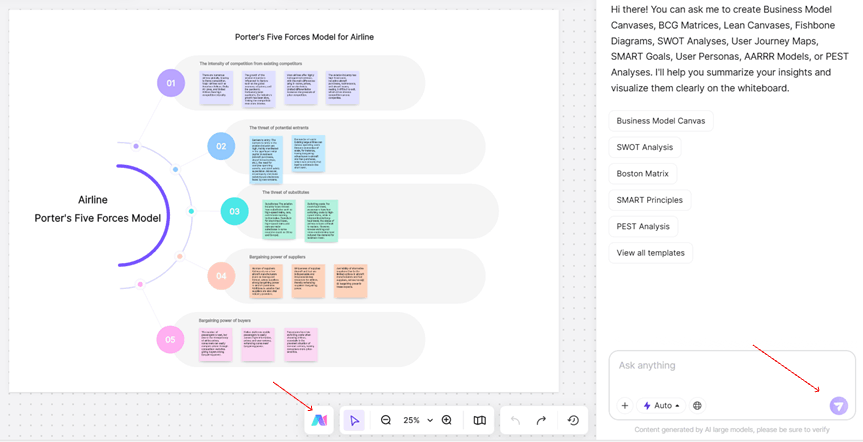This screenshot has height=442, width=863.
Task: Select the PEST Analysis template
Action: (x=643, y=226)
